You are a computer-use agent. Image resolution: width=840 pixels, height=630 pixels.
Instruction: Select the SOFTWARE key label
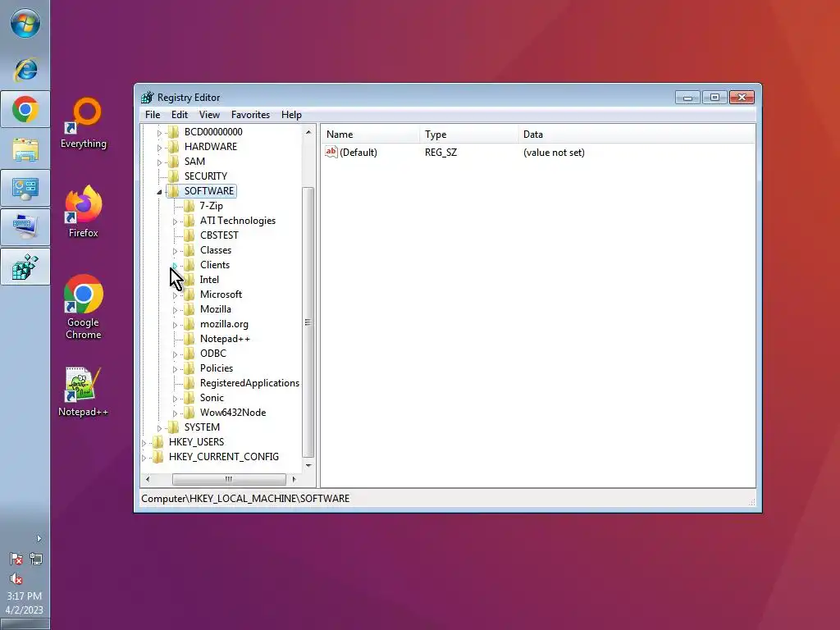point(209,190)
